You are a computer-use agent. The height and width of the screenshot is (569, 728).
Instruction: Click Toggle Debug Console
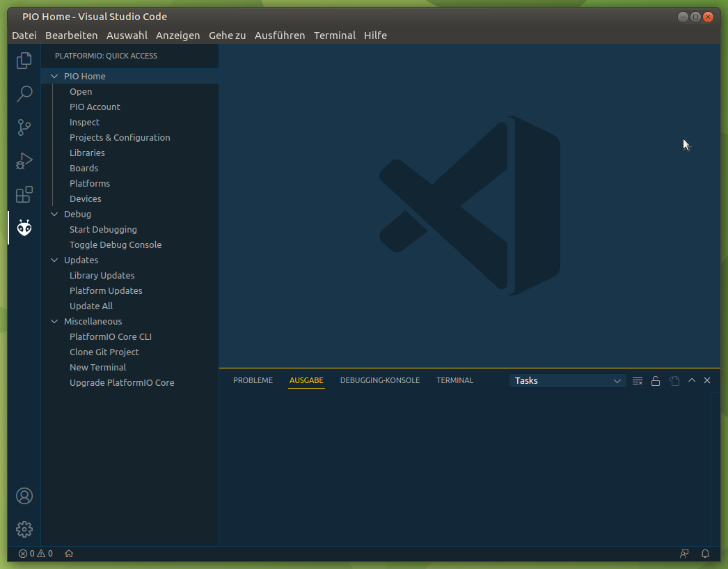(x=116, y=244)
